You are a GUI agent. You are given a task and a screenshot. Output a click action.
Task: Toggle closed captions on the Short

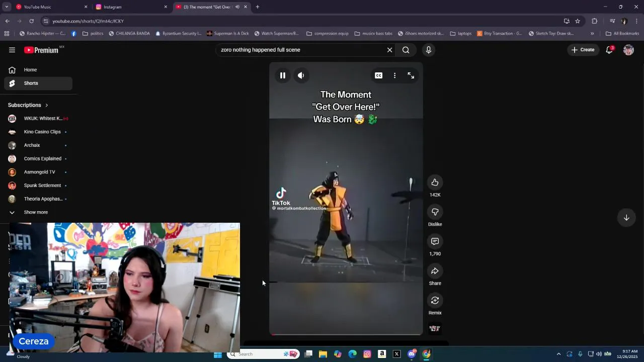pos(378,75)
